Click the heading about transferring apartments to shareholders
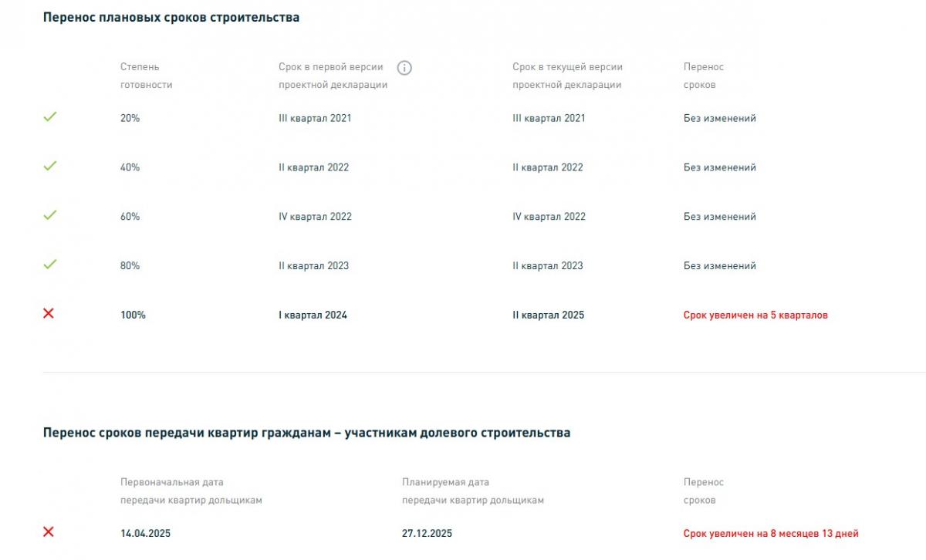Image resolution: width=926 pixels, height=560 pixels. [x=306, y=433]
